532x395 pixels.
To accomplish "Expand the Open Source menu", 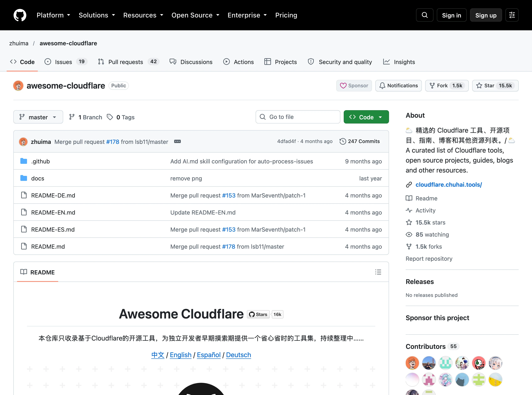I will [x=195, y=15].
